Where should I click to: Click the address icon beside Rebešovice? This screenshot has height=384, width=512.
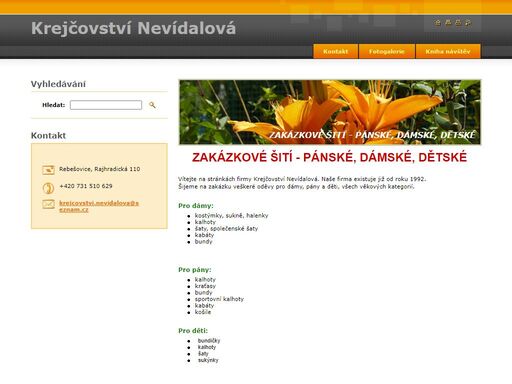point(48,170)
